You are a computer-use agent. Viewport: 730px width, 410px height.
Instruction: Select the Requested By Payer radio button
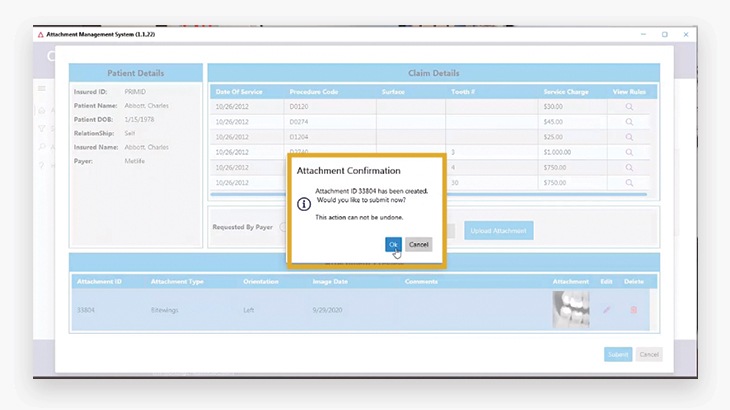[x=283, y=227]
